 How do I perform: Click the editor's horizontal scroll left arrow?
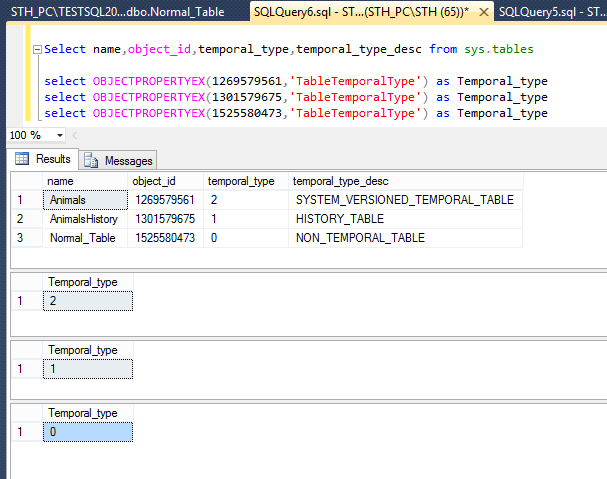(74, 135)
